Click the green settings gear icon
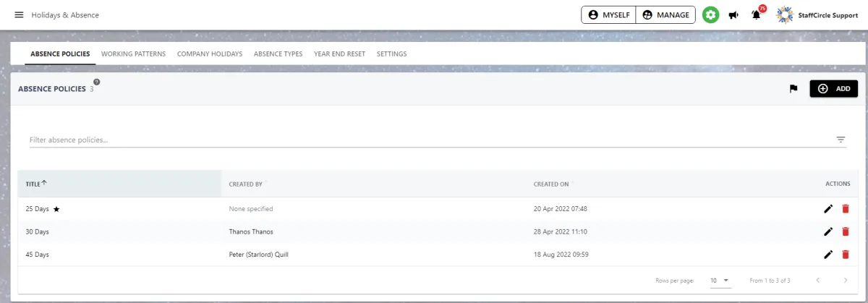This screenshot has height=303, width=868. tap(711, 14)
